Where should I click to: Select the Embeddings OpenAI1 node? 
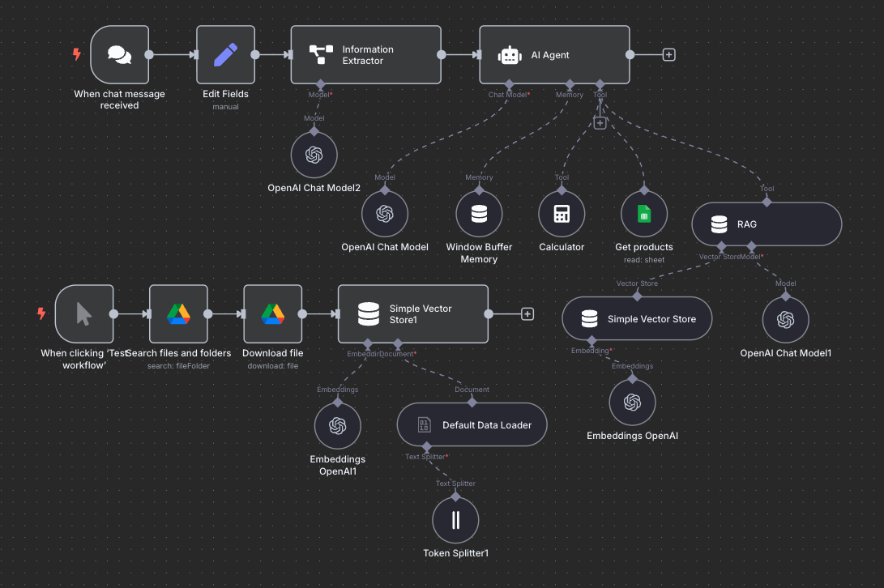coord(338,426)
